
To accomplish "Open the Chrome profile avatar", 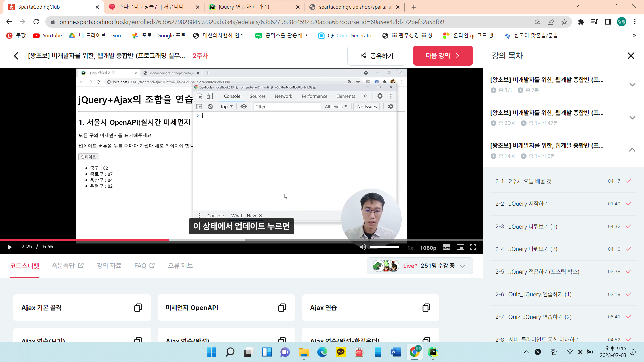I will (622, 22).
